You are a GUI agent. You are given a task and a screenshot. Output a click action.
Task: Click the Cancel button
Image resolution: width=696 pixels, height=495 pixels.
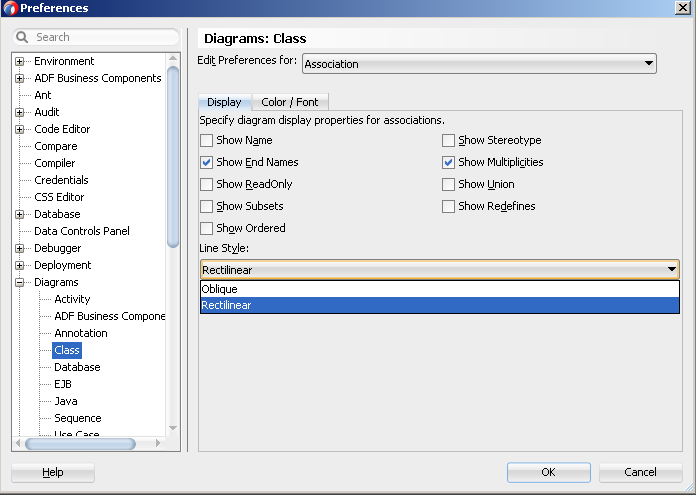point(641,472)
